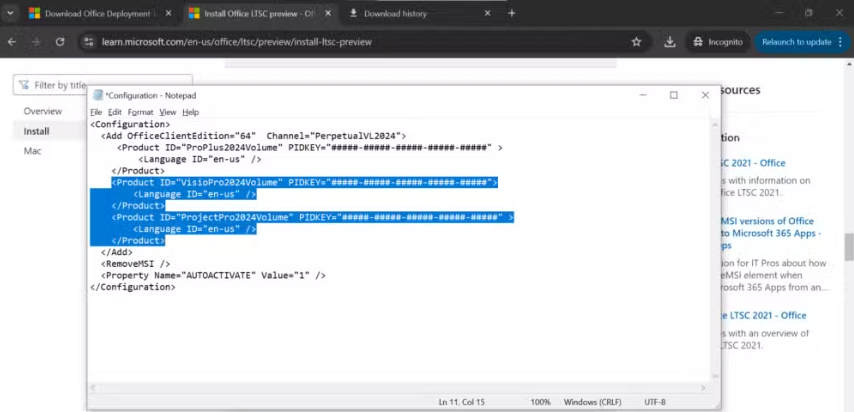Click the site information icon in address bar
This screenshot has width=854, height=412.
(x=88, y=42)
